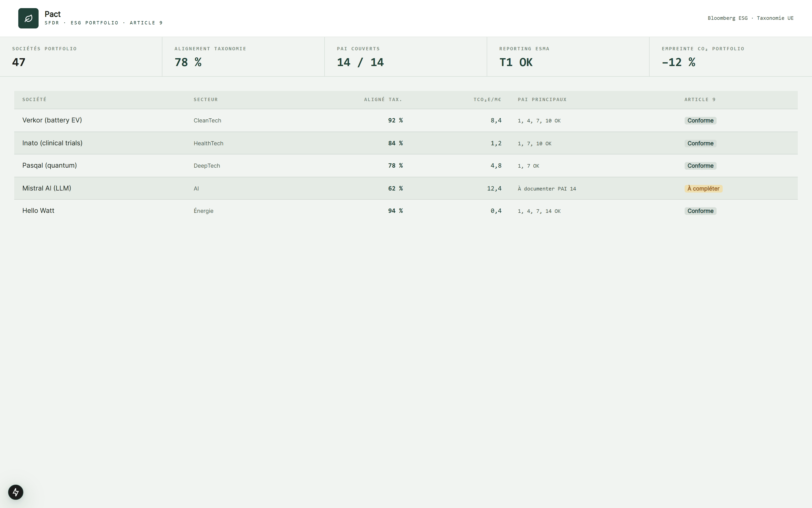Click the TCO₂E/M€ column header
Screen dimensions: 812x508
click(x=487, y=100)
